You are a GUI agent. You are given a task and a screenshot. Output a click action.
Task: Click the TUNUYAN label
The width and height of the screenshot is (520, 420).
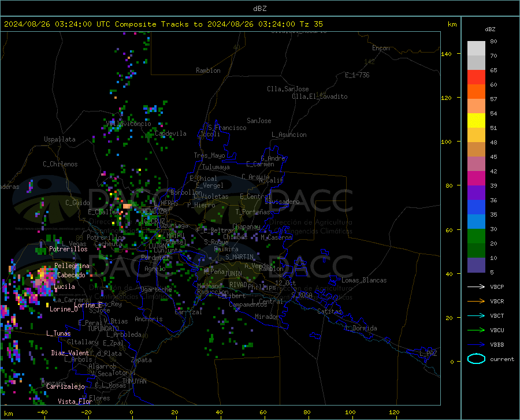[134, 381]
